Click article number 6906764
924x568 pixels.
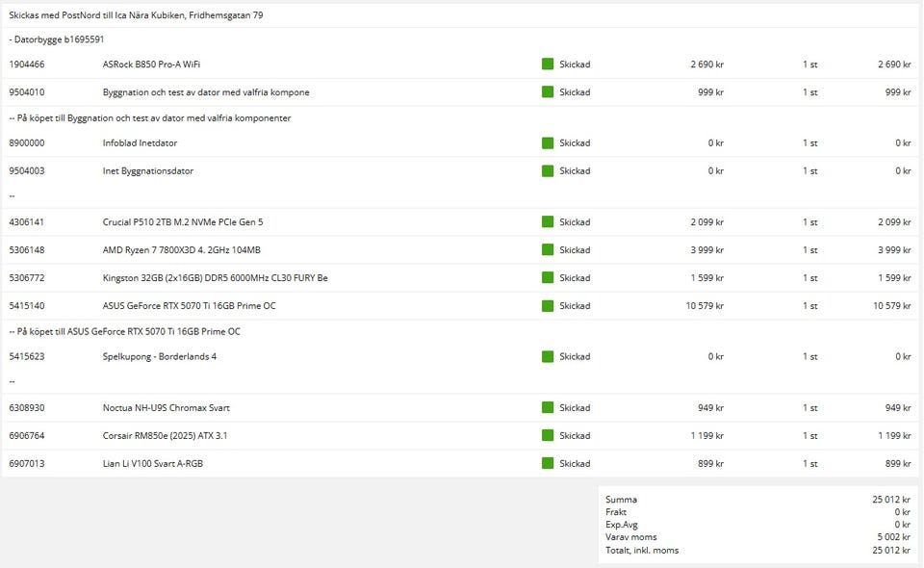(27, 435)
